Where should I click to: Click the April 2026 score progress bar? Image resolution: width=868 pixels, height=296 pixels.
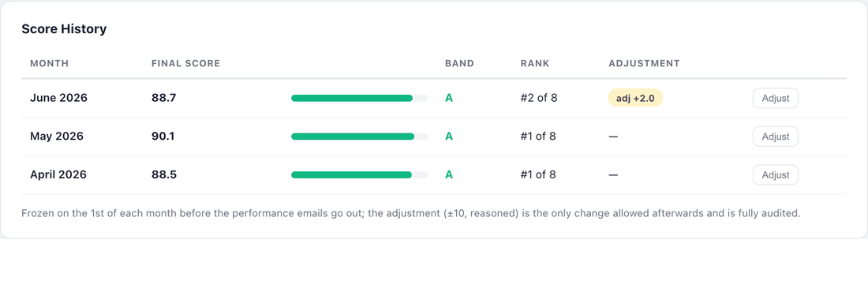pyautogui.click(x=359, y=174)
